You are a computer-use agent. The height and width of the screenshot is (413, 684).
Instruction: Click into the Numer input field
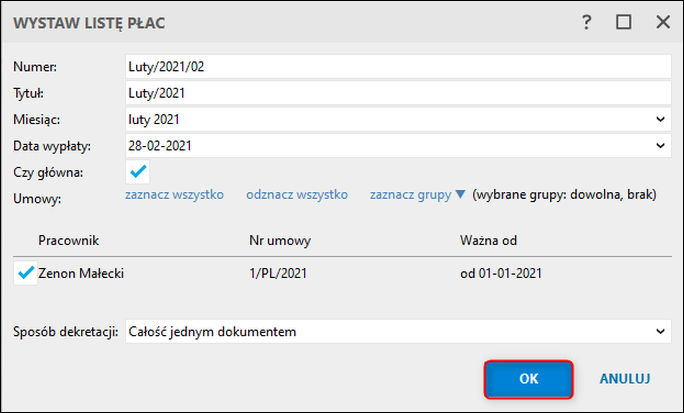[x=396, y=67]
